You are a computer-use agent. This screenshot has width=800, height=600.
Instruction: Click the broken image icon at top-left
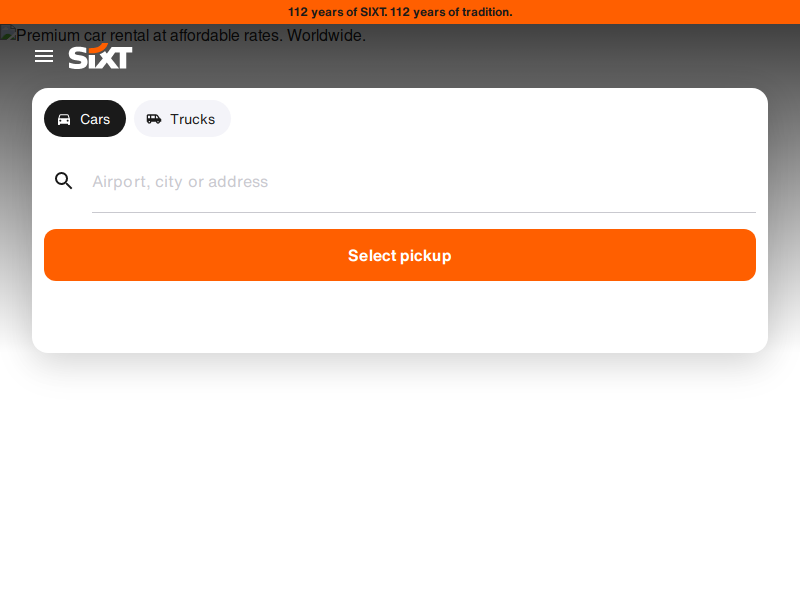pos(7,34)
